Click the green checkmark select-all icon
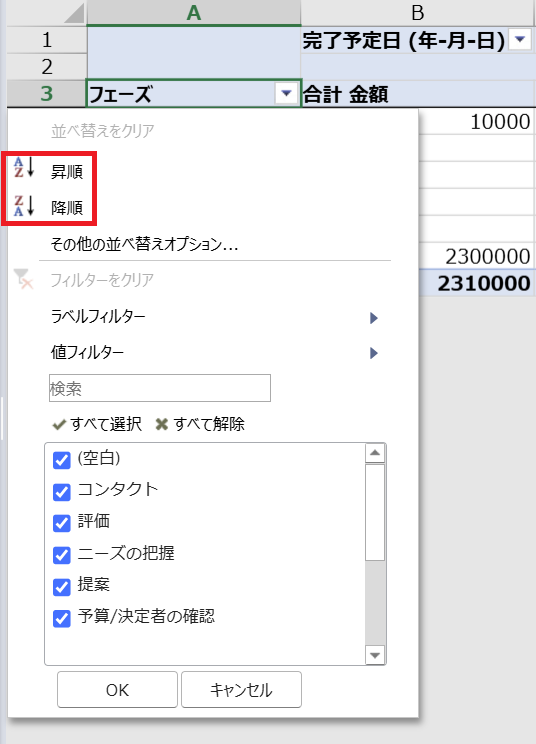The image size is (536, 744). [59, 424]
